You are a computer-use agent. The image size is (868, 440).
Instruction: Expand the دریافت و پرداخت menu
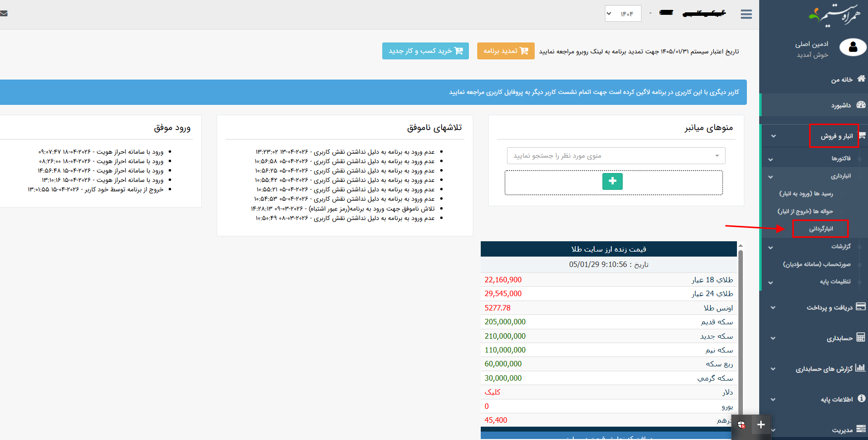(829, 308)
